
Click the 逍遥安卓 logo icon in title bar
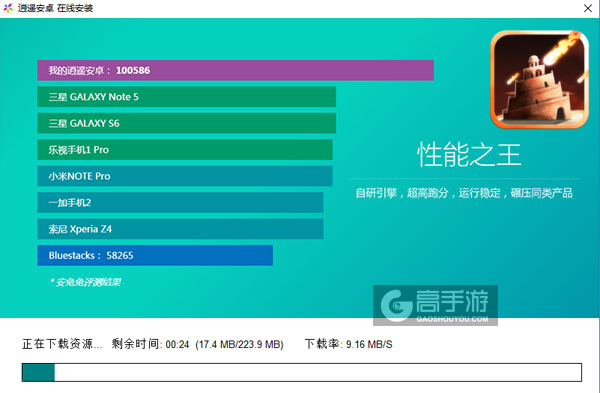8,8
